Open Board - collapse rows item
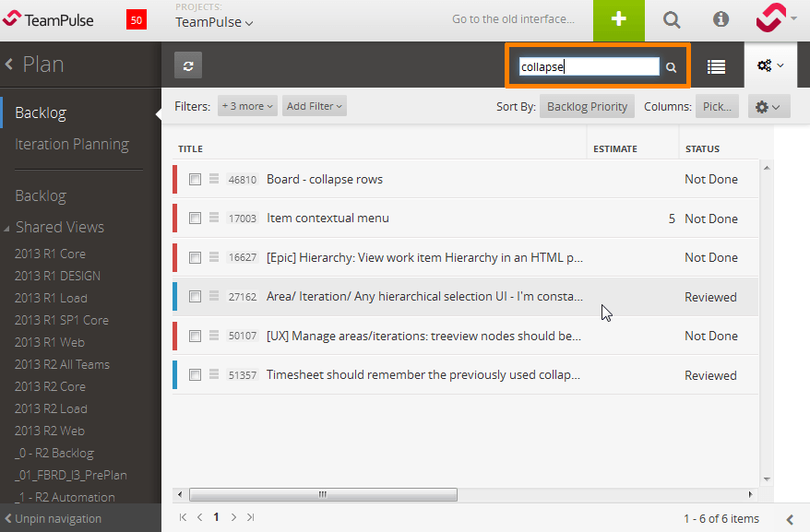This screenshot has height=532, width=810. (x=325, y=179)
